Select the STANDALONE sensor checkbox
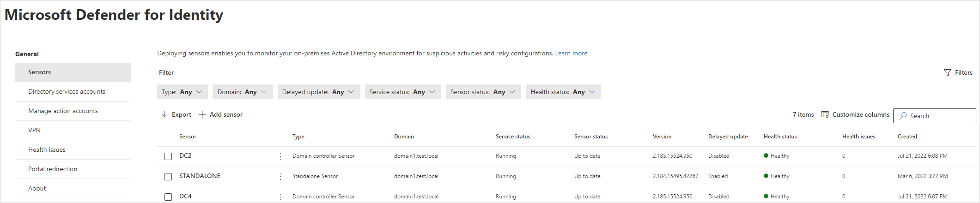Image resolution: width=980 pixels, height=203 pixels. (x=168, y=177)
